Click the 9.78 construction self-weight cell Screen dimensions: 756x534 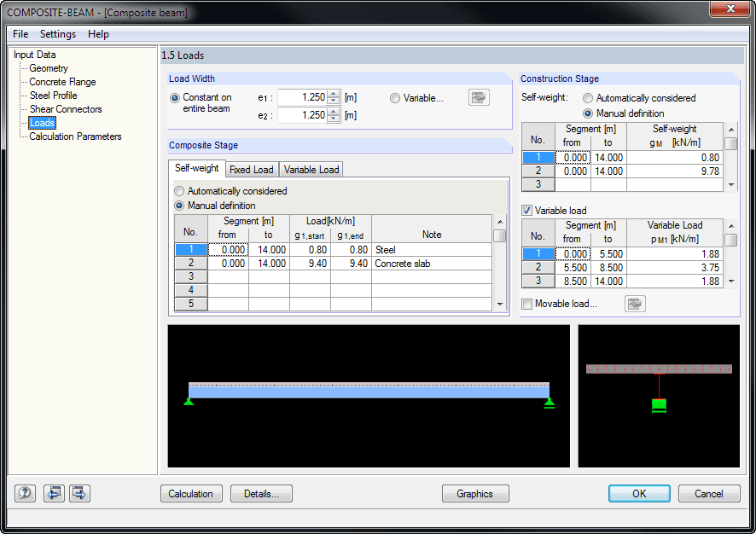pos(675,171)
